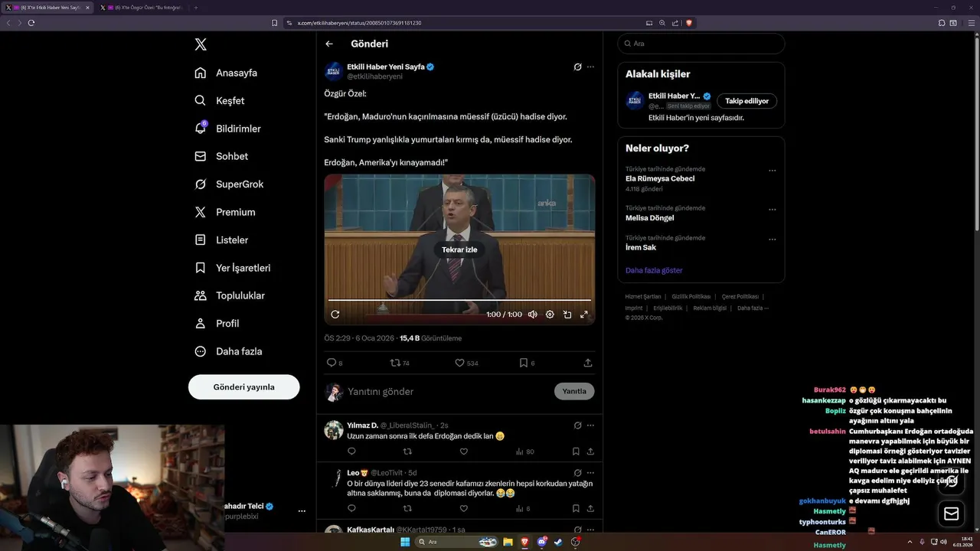This screenshot has width=980, height=551.
Task: Open KafkasKartalı reply's more options
Action: (590, 530)
